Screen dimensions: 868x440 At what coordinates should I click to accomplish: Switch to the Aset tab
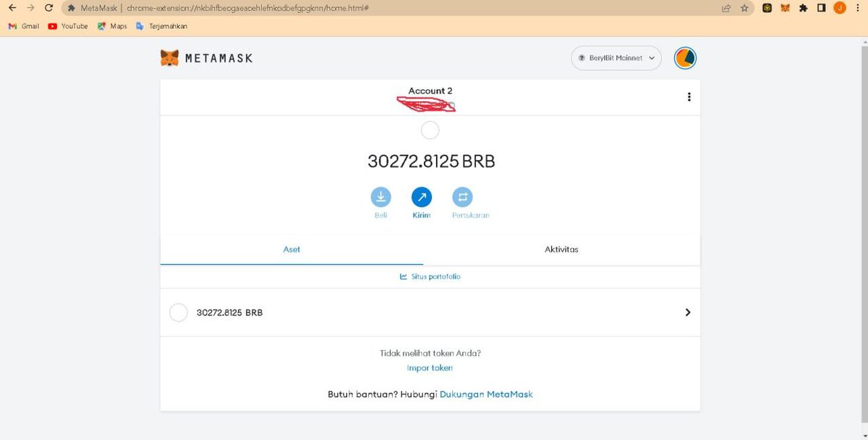[292, 250]
